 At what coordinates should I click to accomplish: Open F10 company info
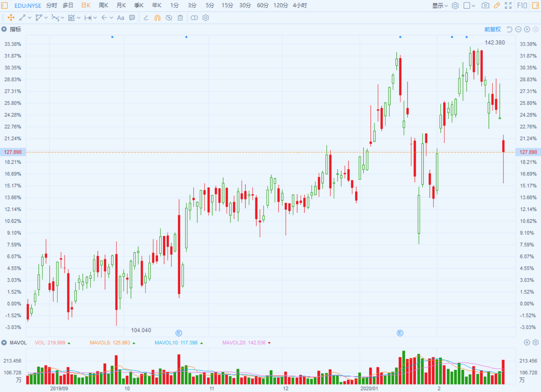click(522, 5)
